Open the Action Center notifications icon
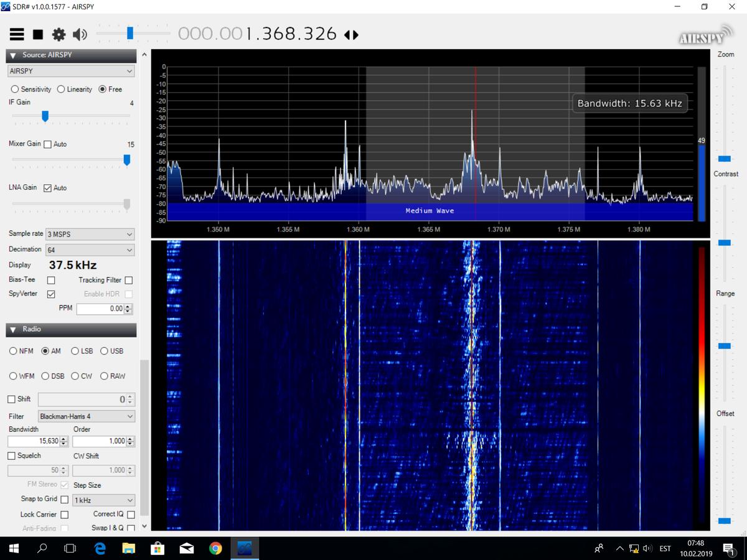Screen dimensions: 747x560 pyautogui.click(x=728, y=548)
